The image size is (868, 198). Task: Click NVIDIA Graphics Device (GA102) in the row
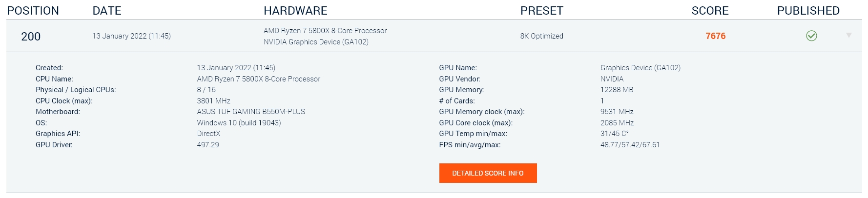point(316,42)
